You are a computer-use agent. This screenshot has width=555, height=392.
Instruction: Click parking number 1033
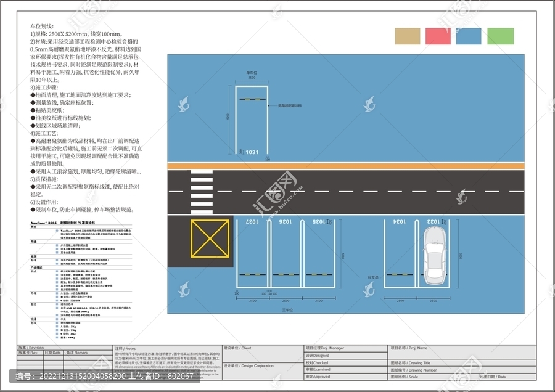[x=434, y=221]
